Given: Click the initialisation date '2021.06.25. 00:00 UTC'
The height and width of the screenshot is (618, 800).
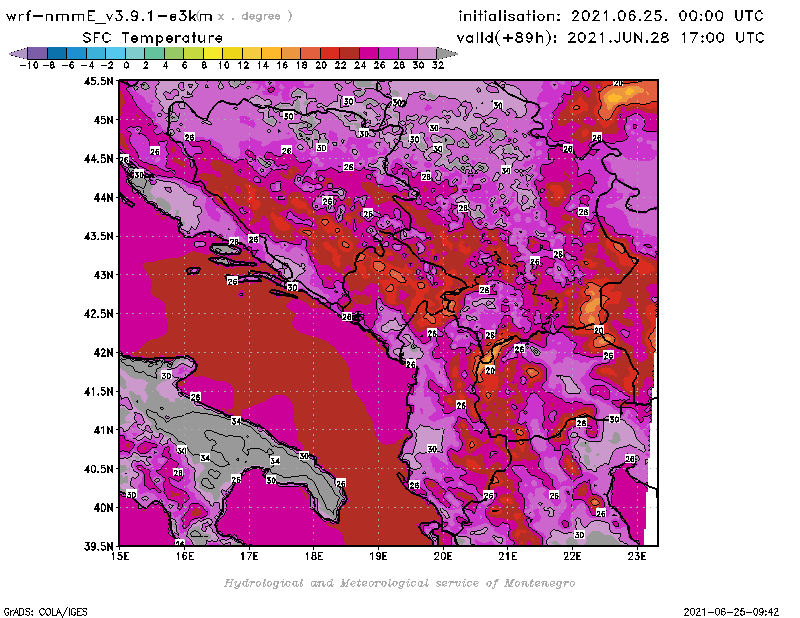Looking at the screenshot, I should point(667,16).
